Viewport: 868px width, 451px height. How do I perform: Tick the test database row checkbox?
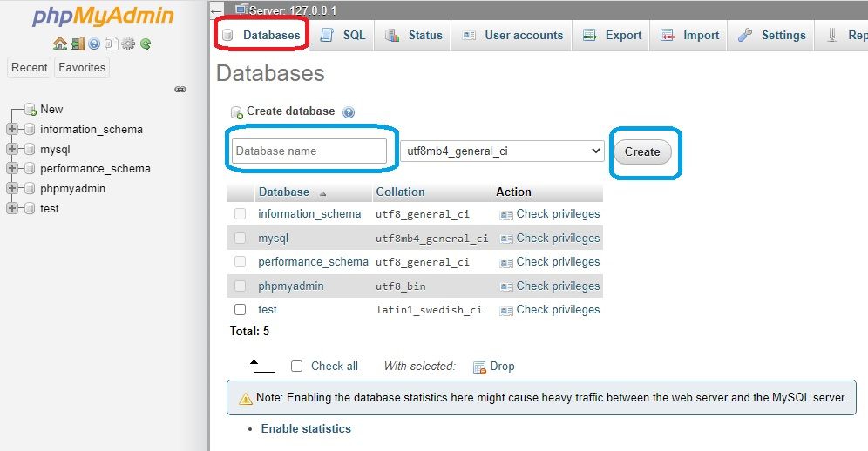[240, 310]
